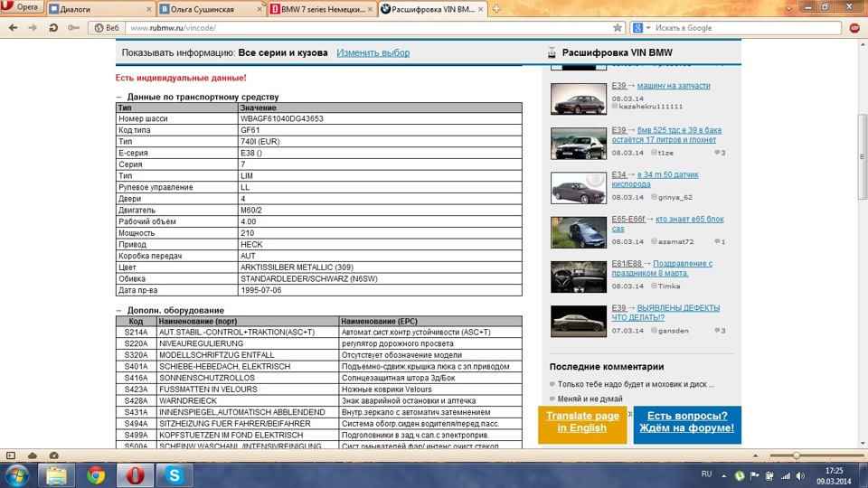Open the машину на запчасти forum link

coord(674,86)
